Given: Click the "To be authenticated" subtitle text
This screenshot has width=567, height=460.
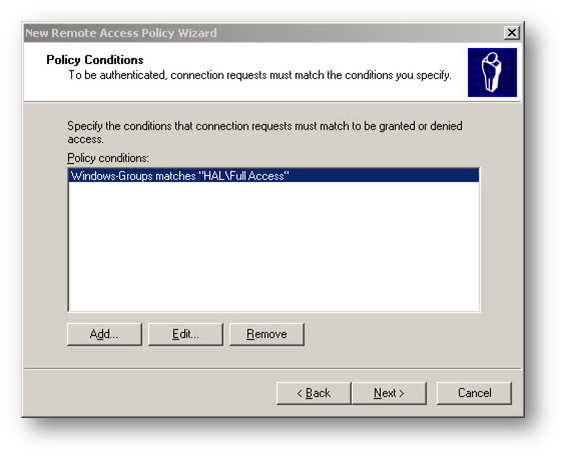Looking at the screenshot, I should [x=260, y=75].
